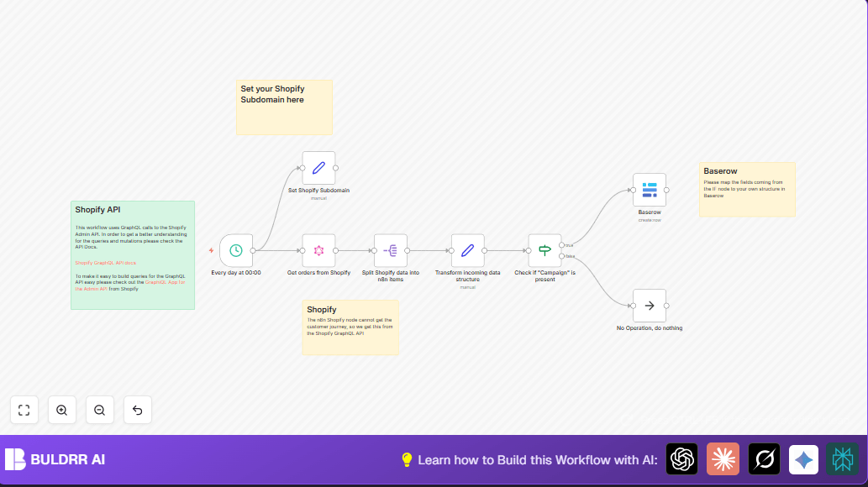
Task: Click the 'Split Shopify data into n8n items' label
Action: coord(390,276)
